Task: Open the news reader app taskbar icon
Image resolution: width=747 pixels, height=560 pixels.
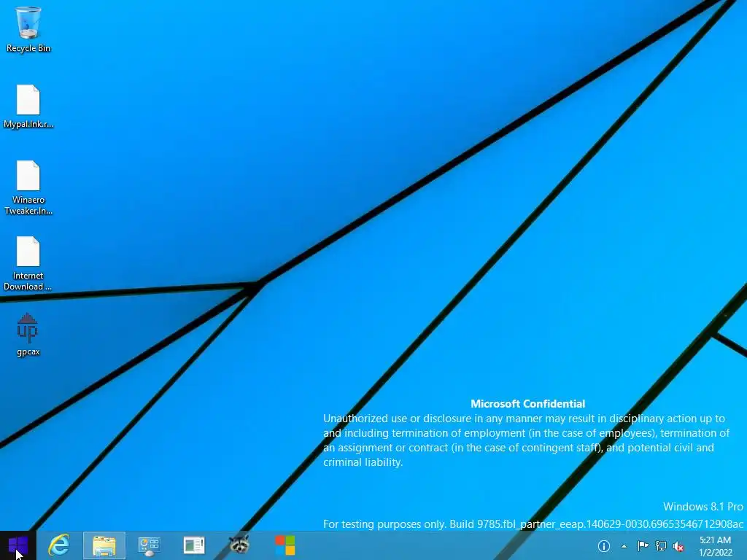Action: 194,545
